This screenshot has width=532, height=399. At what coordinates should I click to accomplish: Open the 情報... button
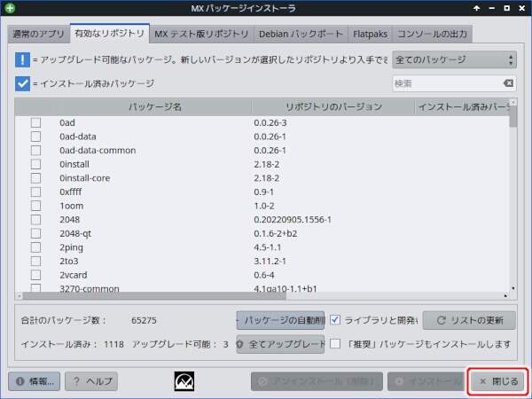(x=35, y=381)
